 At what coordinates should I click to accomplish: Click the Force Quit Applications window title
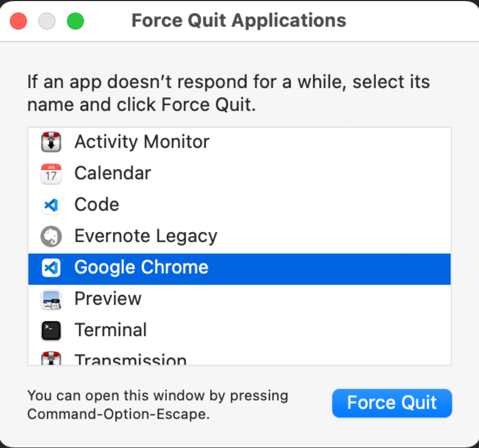[x=238, y=21]
